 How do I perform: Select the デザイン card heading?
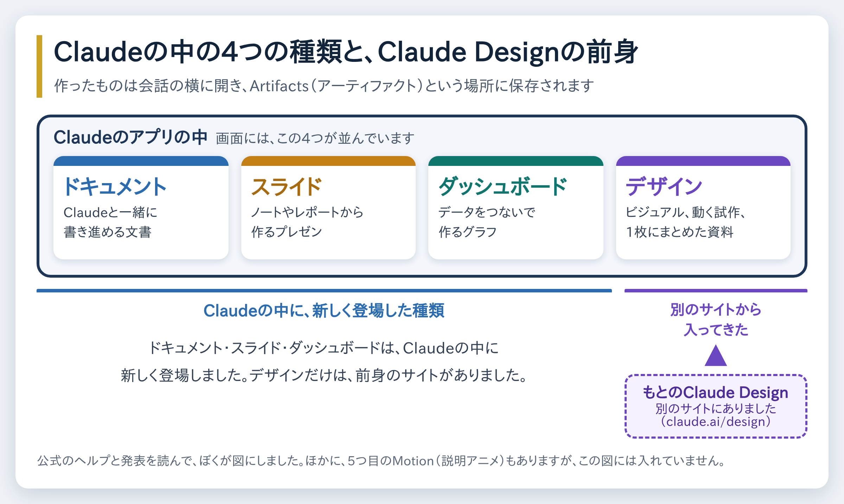(x=664, y=186)
